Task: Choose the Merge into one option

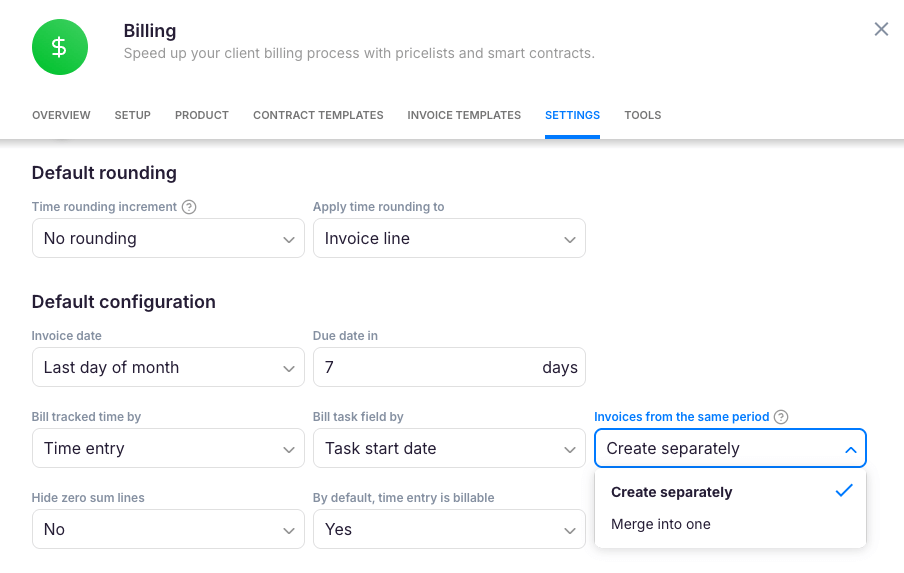Action: pyautogui.click(x=661, y=525)
